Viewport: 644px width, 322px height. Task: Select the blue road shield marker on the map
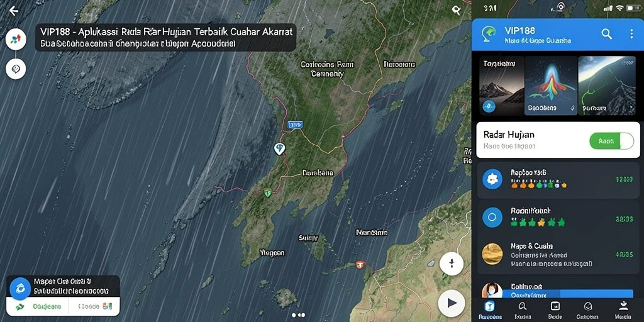click(x=295, y=125)
